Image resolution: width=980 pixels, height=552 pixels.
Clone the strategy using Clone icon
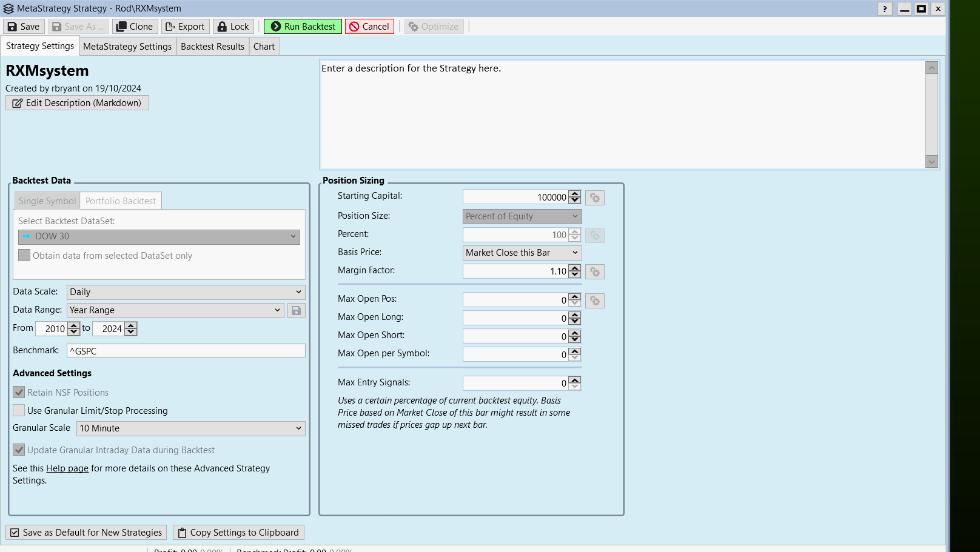[x=122, y=27]
